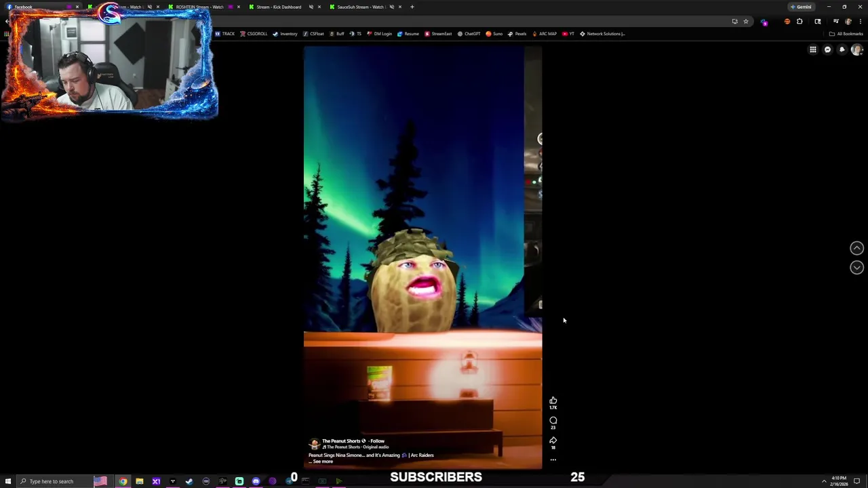
Task: Open the CSFloat bookmark
Action: [x=313, y=34]
